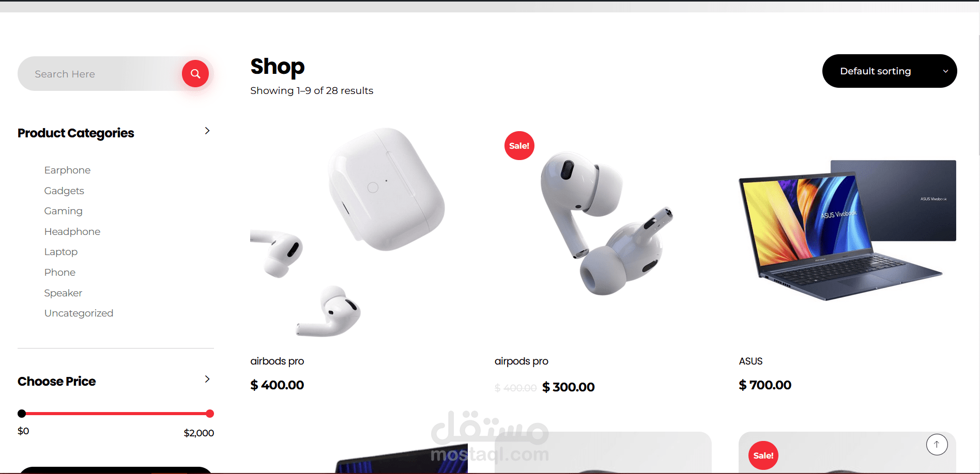
Task: Select the Speaker category
Action: coord(63,293)
